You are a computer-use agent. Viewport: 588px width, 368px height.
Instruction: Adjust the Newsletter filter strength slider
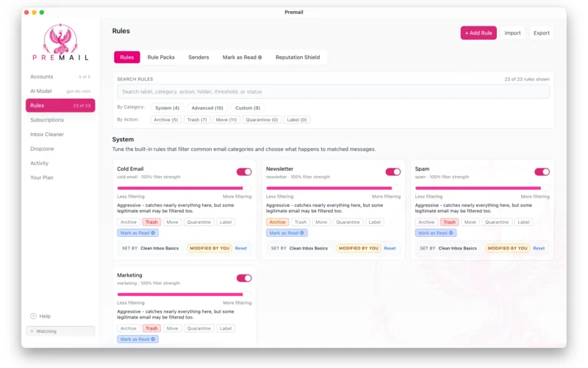tap(334, 188)
